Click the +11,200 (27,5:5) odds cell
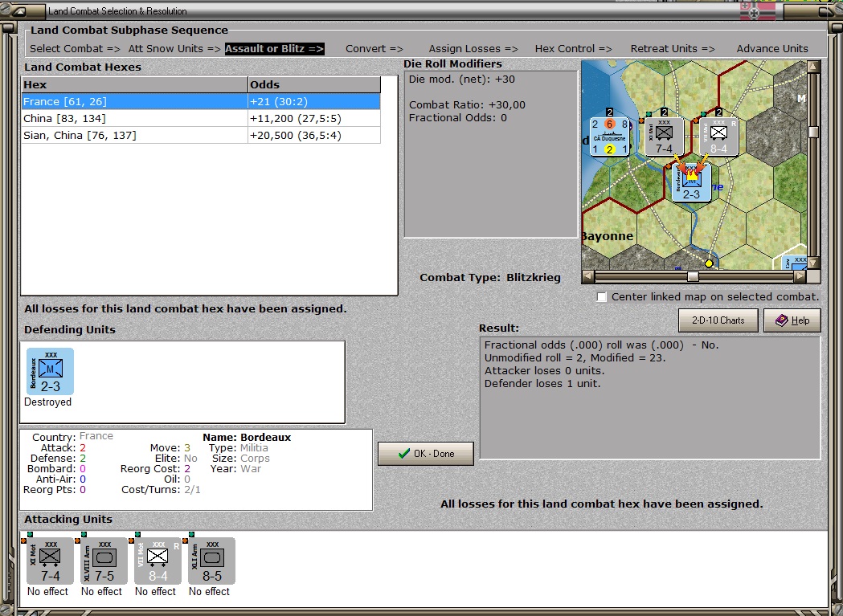Image resolution: width=843 pixels, height=616 pixels. pyautogui.click(x=314, y=118)
